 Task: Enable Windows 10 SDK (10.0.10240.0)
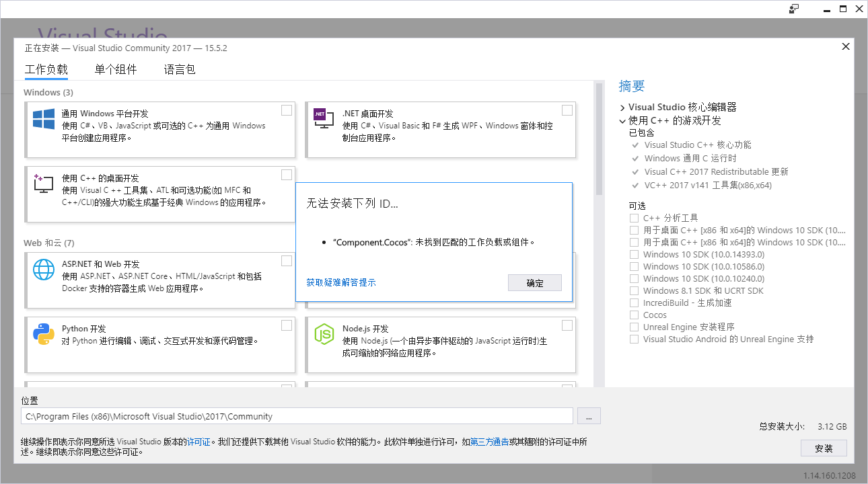(x=634, y=278)
